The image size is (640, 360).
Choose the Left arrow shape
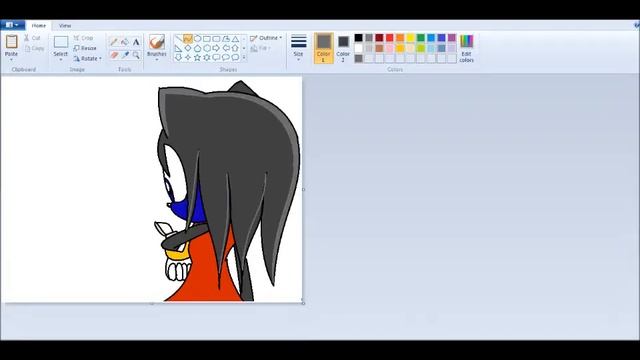click(226, 48)
